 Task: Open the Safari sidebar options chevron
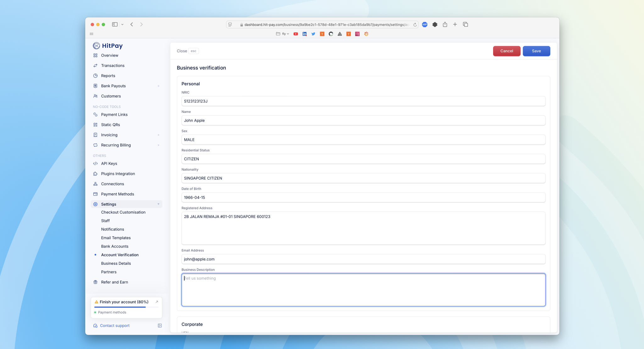(122, 25)
